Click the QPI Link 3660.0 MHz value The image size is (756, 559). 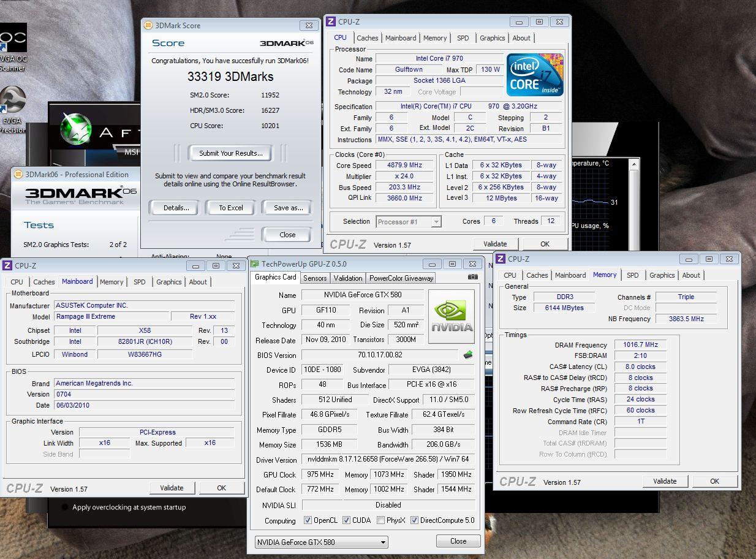(x=404, y=198)
